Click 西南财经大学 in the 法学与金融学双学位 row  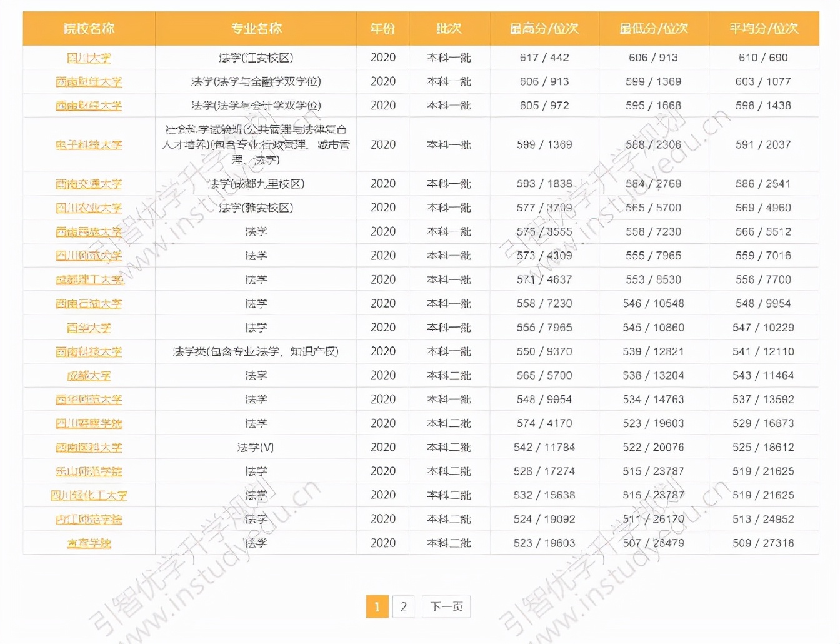tap(89, 82)
